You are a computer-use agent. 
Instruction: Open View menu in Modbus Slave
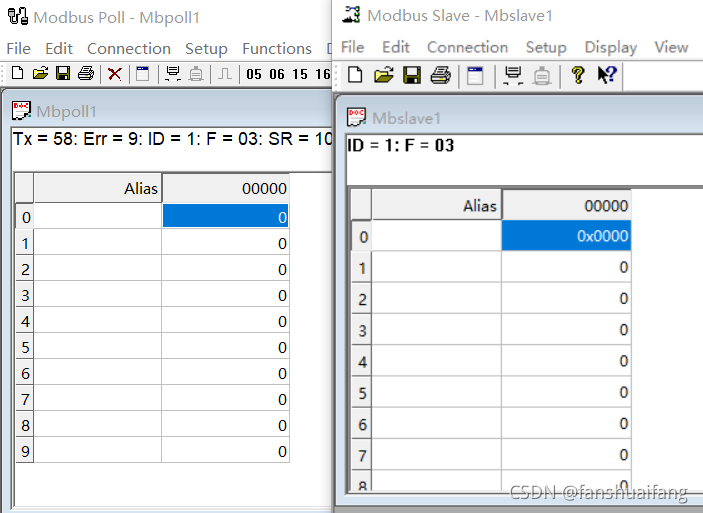pyautogui.click(x=671, y=47)
